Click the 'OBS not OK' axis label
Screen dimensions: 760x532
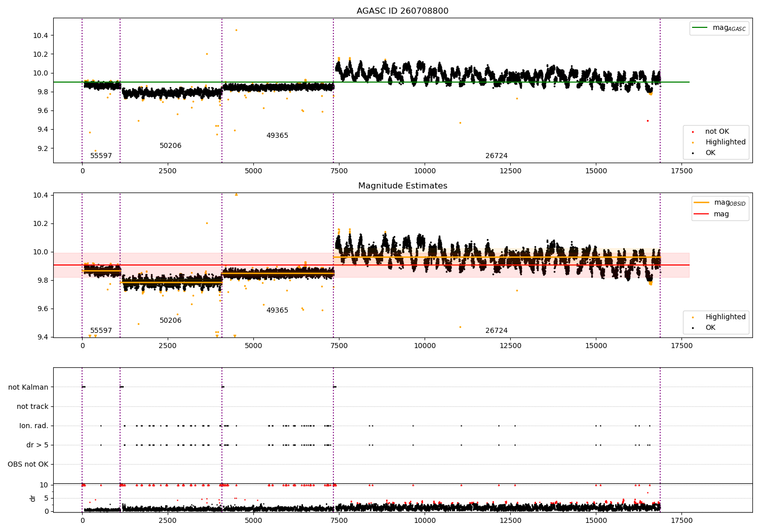point(28,464)
